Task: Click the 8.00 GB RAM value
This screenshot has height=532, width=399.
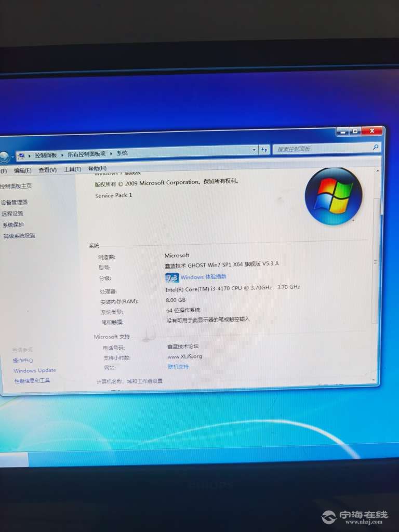Action: click(176, 300)
